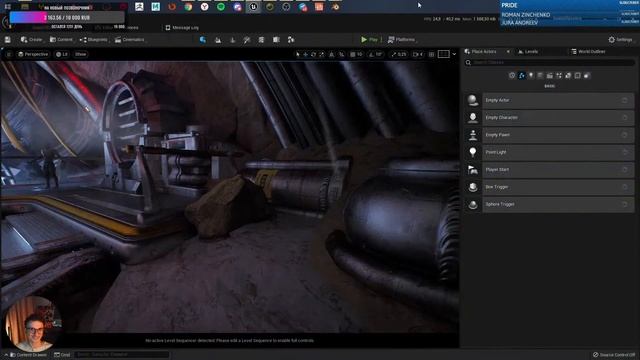
Task: Switch to Foliage mode icon
Action: click(233, 40)
